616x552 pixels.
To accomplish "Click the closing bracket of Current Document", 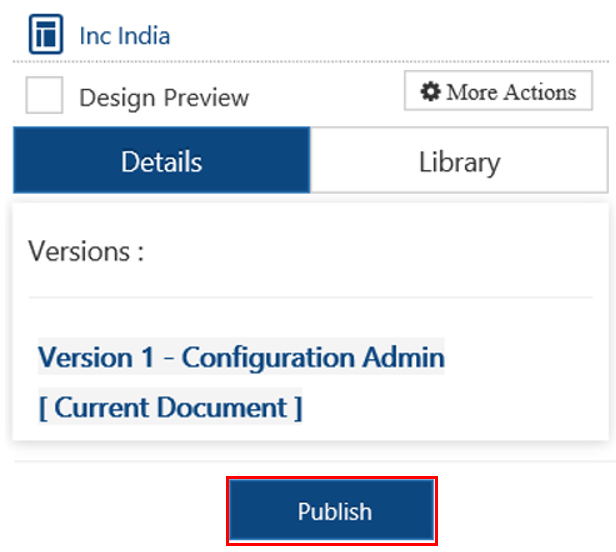I will (x=298, y=408).
